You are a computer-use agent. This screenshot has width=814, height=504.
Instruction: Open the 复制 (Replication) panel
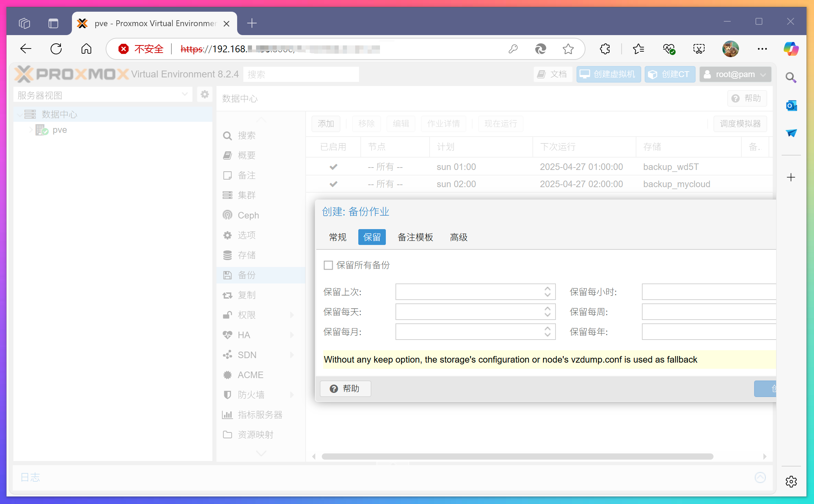(246, 295)
